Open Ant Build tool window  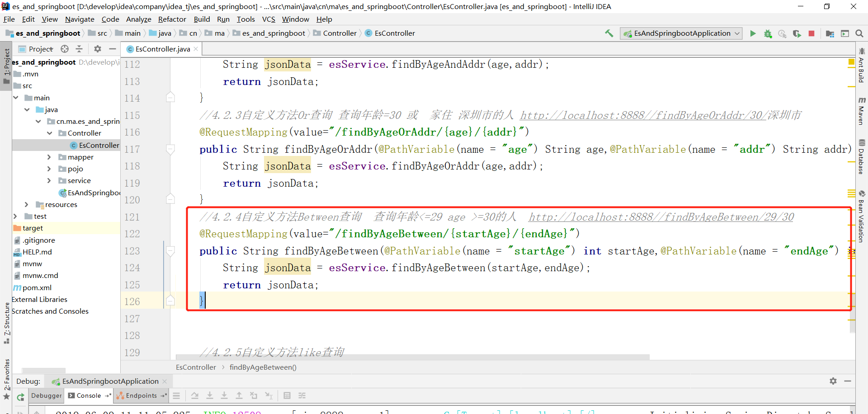point(862,65)
